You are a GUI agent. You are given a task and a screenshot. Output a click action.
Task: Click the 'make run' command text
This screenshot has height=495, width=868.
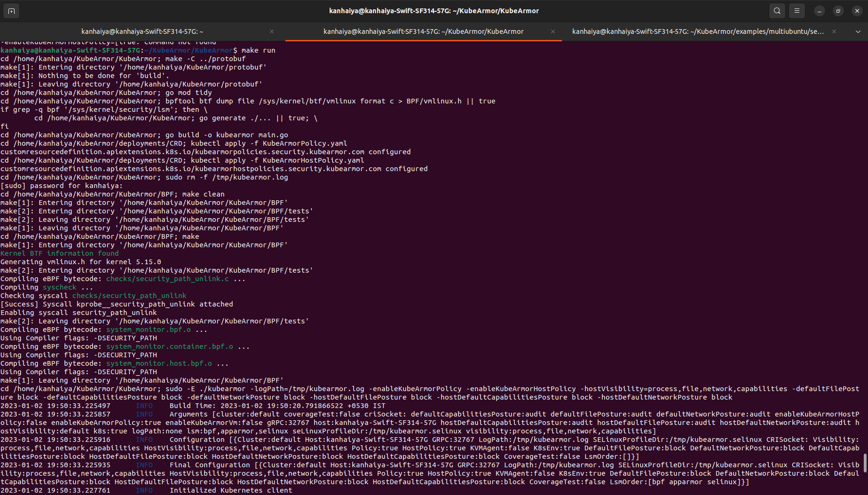pyautogui.click(x=258, y=50)
